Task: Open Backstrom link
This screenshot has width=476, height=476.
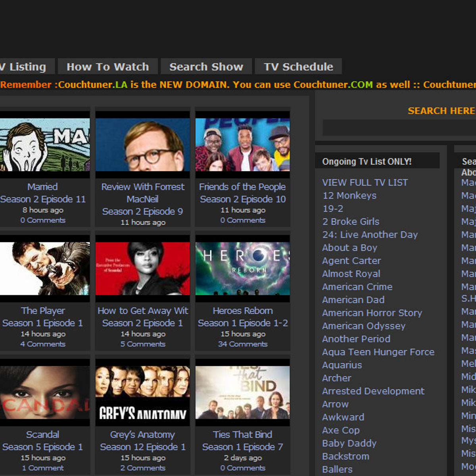Action: [x=345, y=457]
